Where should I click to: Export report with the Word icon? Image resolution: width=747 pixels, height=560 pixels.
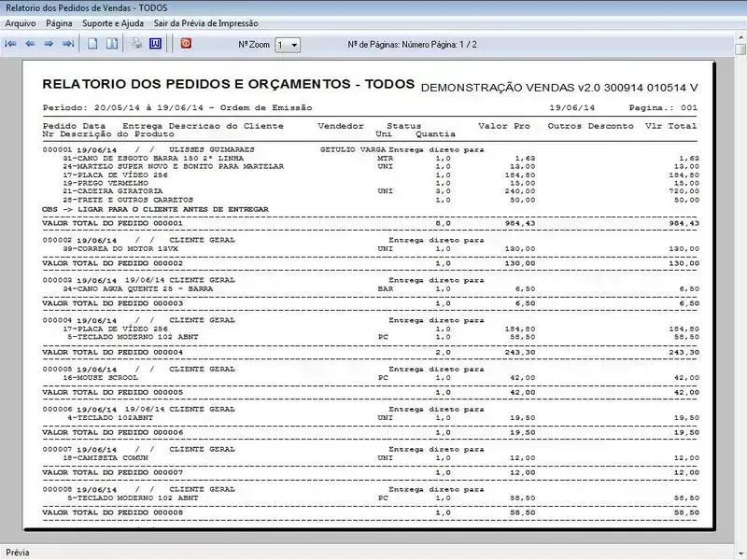[155, 44]
